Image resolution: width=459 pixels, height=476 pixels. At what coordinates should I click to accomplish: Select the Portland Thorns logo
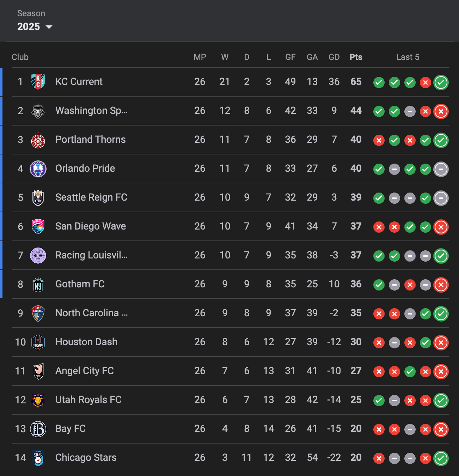pos(38,140)
